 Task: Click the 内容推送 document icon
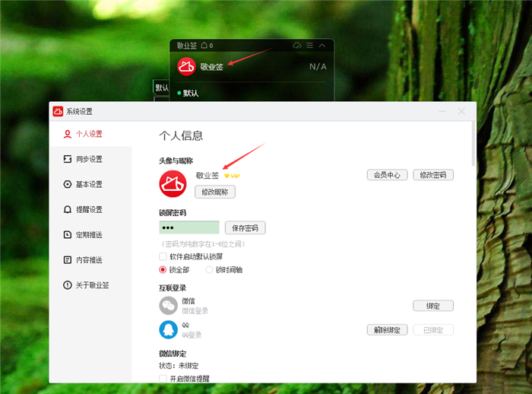(68, 260)
